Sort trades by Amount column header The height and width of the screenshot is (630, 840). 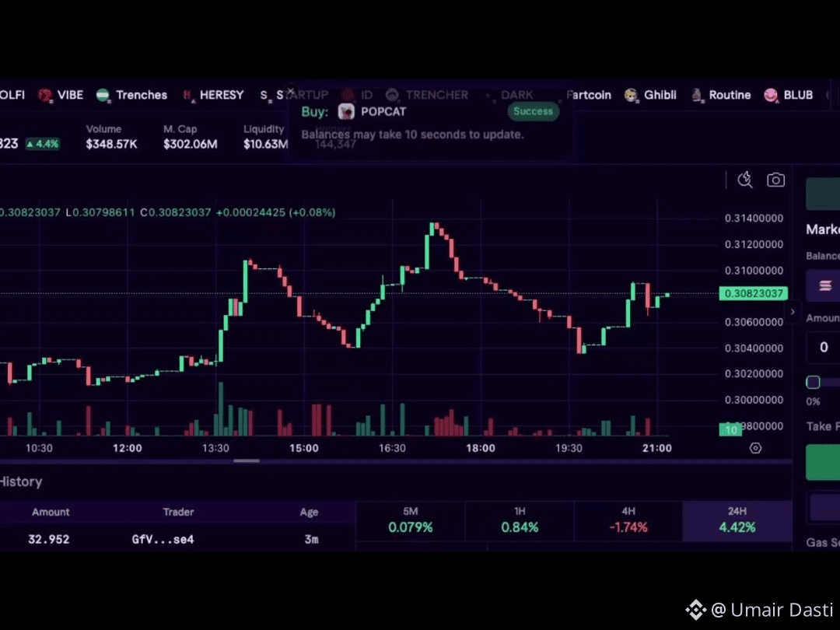51,512
